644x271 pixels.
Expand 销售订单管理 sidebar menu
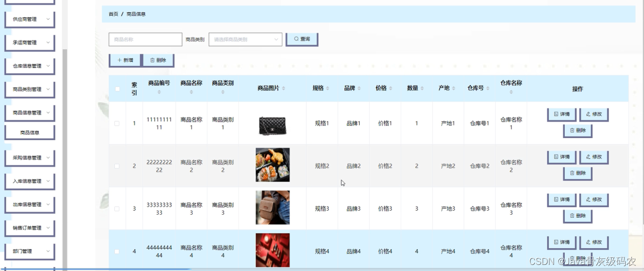[29, 228]
